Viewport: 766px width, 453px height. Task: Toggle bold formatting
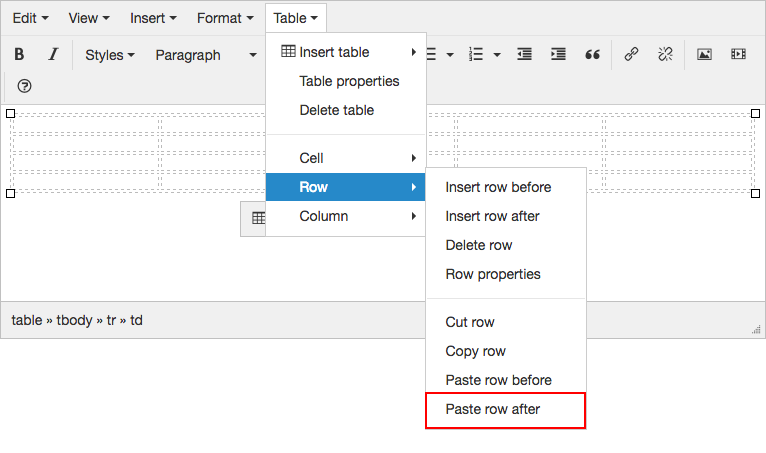coord(19,55)
